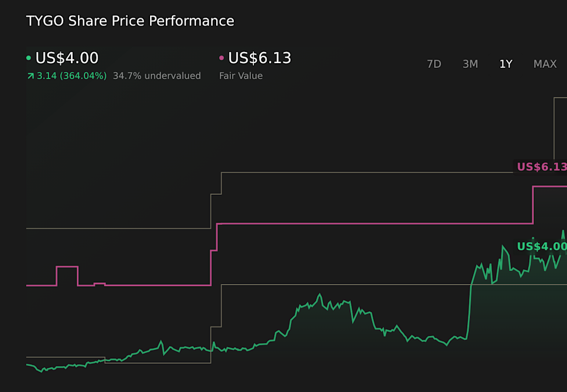Select the 7D time range

[x=434, y=64]
